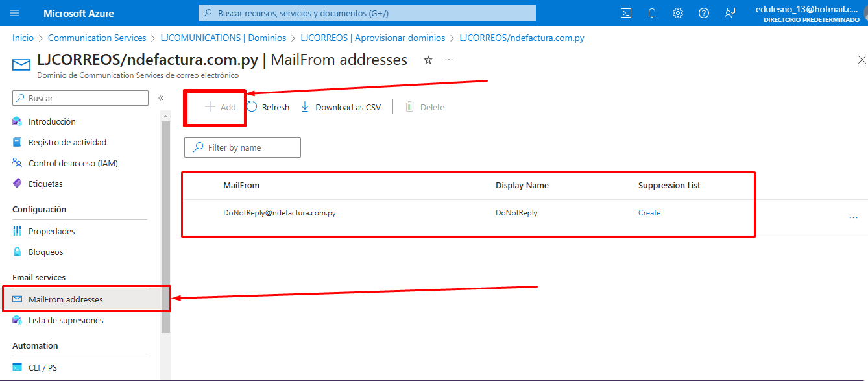Open portal settings gear
Image resolution: width=868 pixels, height=381 pixels.
[x=678, y=13]
